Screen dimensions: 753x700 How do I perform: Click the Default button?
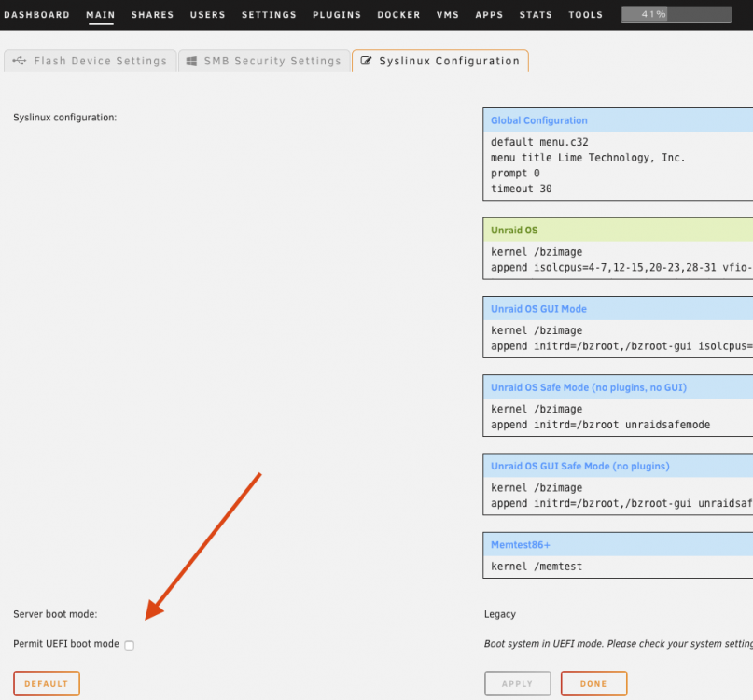[x=47, y=683]
